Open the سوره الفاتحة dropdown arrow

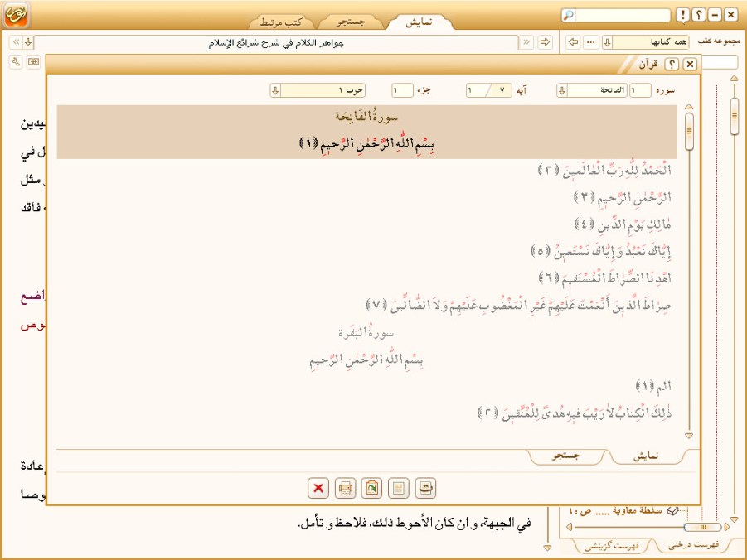click(562, 90)
